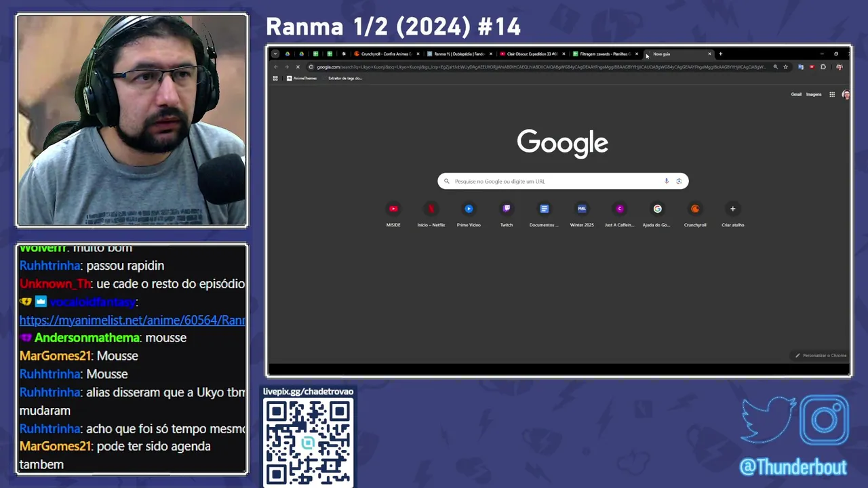Open the MISIDE YouTube shortcut
The width and height of the screenshot is (868, 488).
(x=393, y=215)
